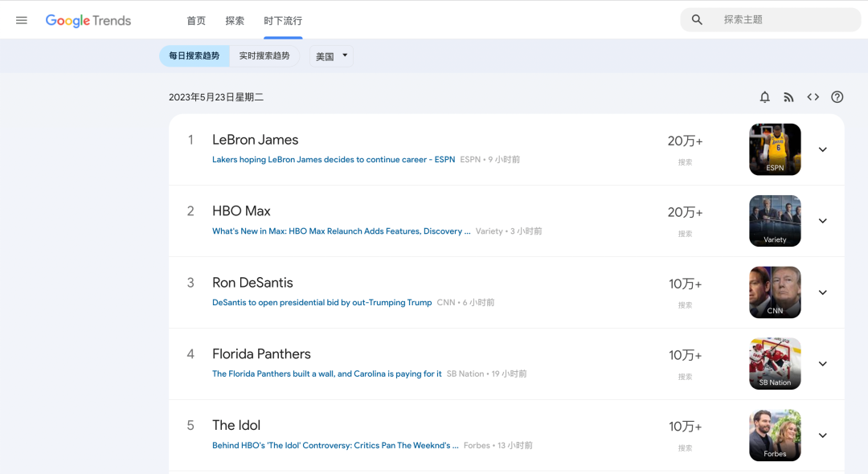This screenshot has height=474, width=868.
Task: Open the SB Nation Florida Panthers article
Action: (326, 374)
